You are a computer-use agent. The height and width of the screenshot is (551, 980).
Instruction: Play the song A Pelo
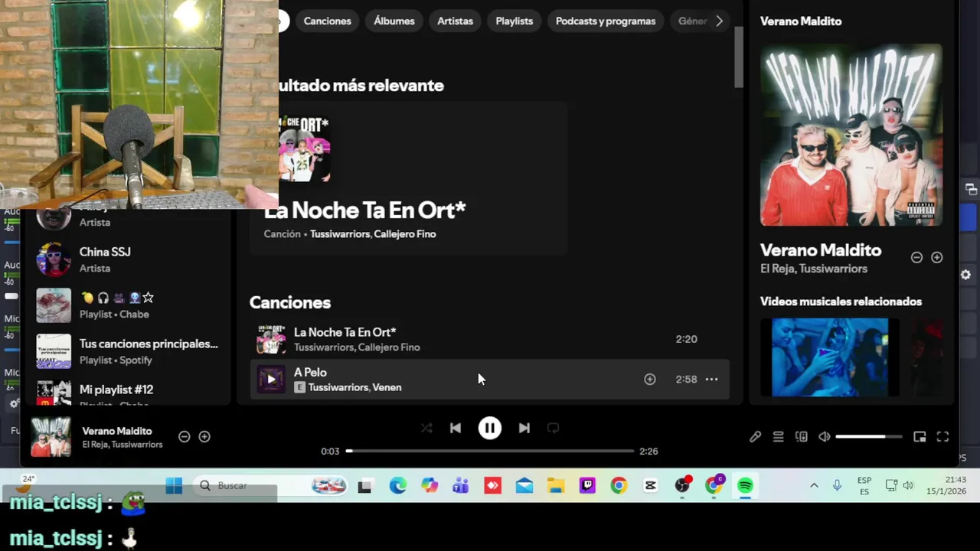[x=270, y=379]
